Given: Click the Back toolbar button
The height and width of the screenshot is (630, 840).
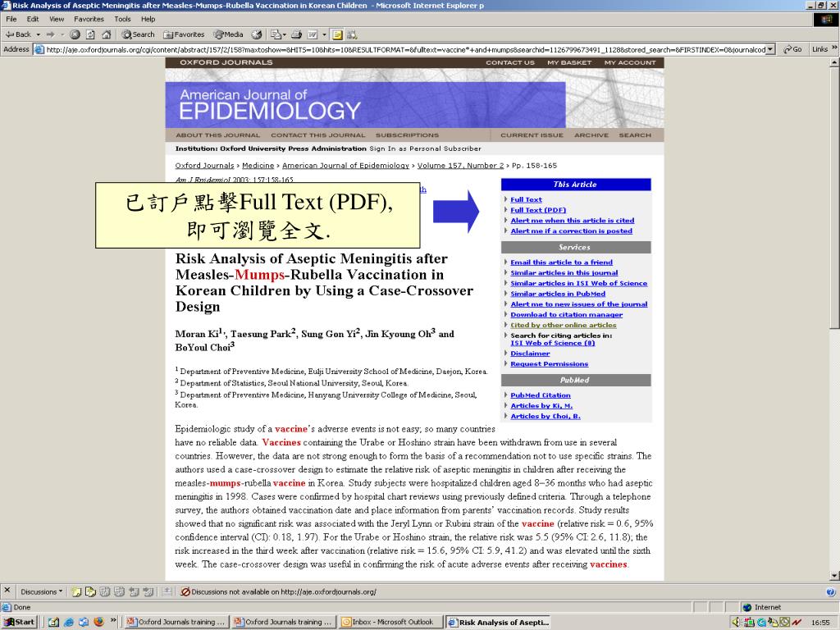Looking at the screenshot, I should pyautogui.click(x=18, y=34).
